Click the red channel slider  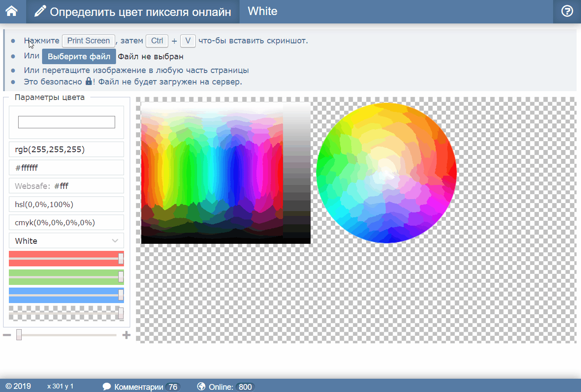66,259
